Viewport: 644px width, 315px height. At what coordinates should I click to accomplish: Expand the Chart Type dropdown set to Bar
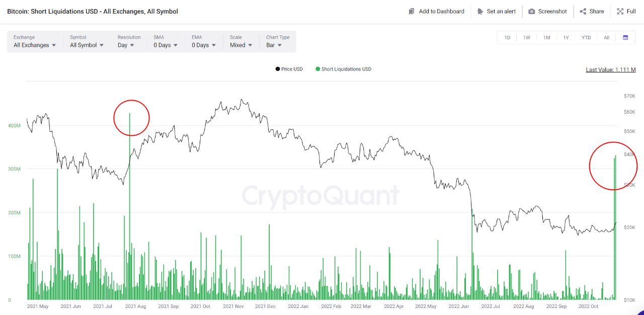coord(274,45)
